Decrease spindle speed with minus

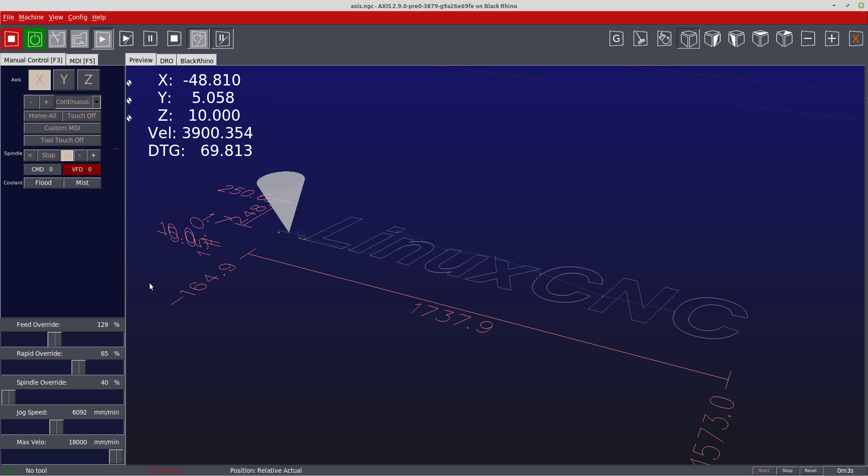coord(80,156)
